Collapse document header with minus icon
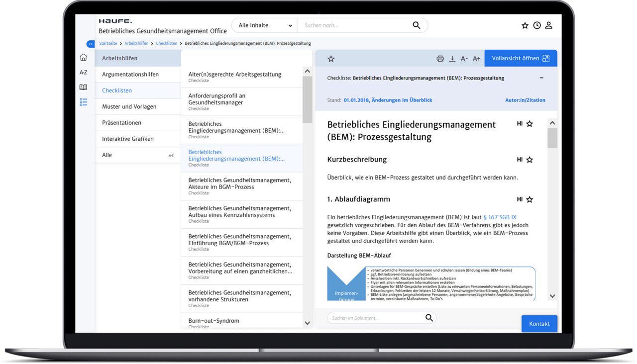Screen dimensions: 637x364 [541, 78]
